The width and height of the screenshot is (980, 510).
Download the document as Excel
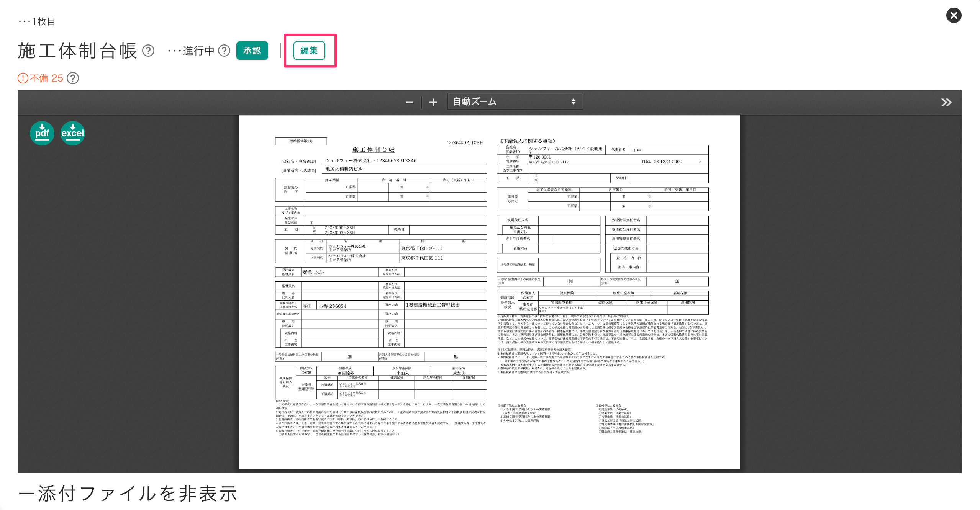[x=73, y=133]
